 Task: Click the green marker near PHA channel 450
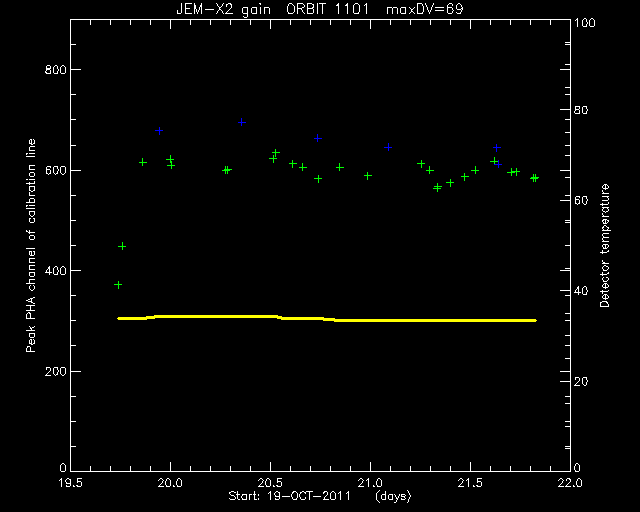pos(122,246)
